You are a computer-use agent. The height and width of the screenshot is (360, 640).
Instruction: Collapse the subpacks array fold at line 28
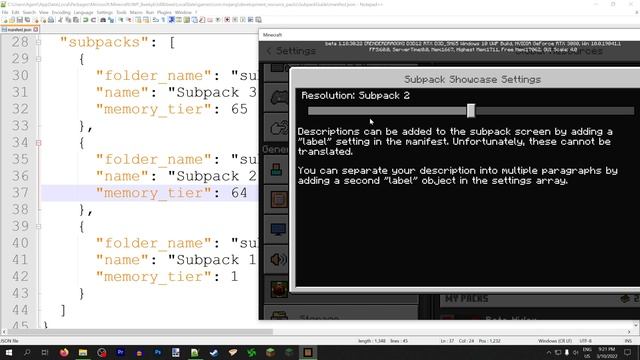pos(38,42)
